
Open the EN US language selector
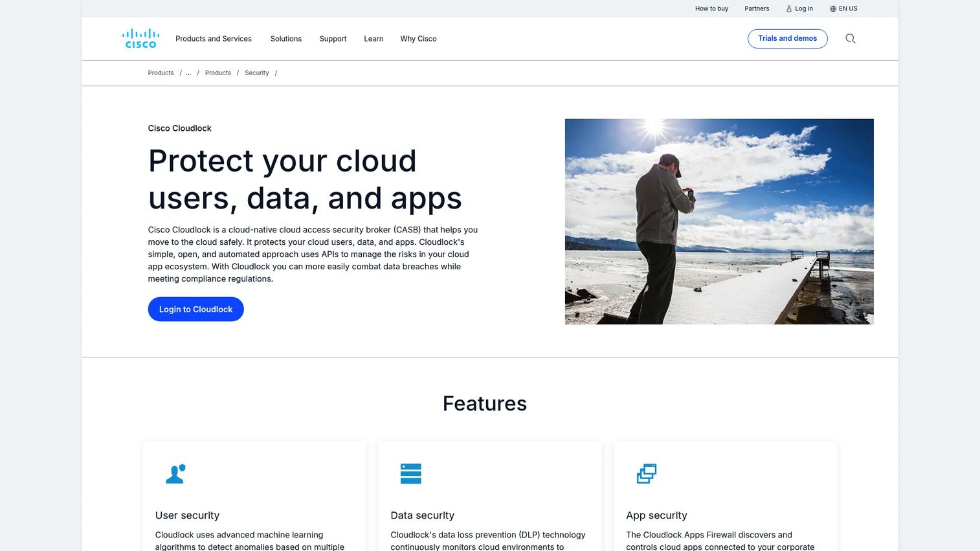843,8
